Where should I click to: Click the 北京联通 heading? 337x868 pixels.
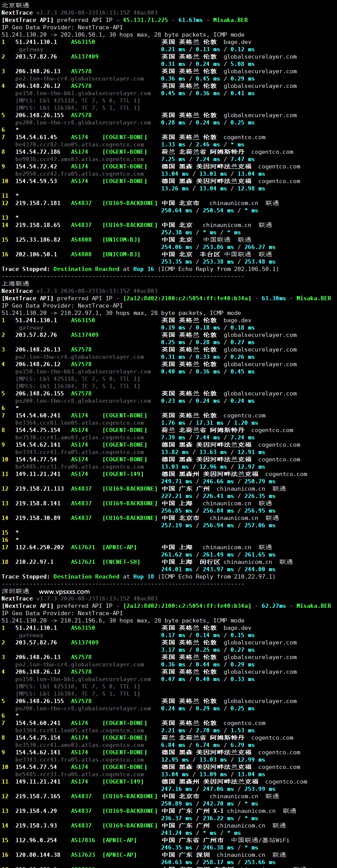pos(15,5)
